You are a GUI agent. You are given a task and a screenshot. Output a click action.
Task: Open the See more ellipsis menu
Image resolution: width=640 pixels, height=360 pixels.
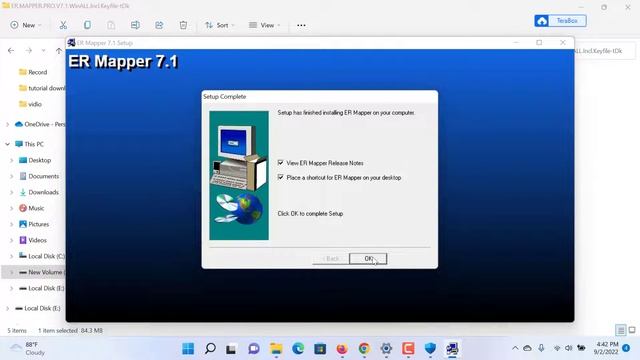click(301, 25)
